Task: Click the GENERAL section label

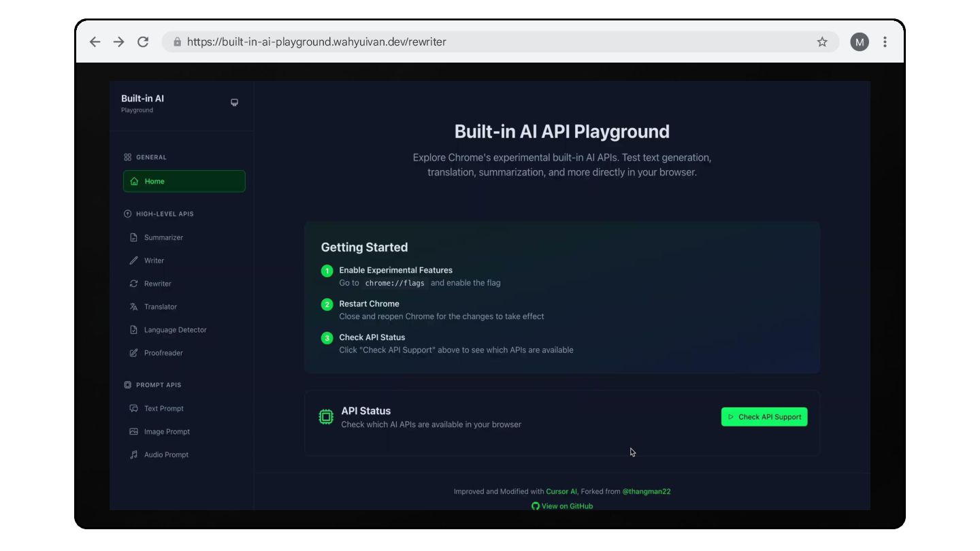Action: (151, 157)
